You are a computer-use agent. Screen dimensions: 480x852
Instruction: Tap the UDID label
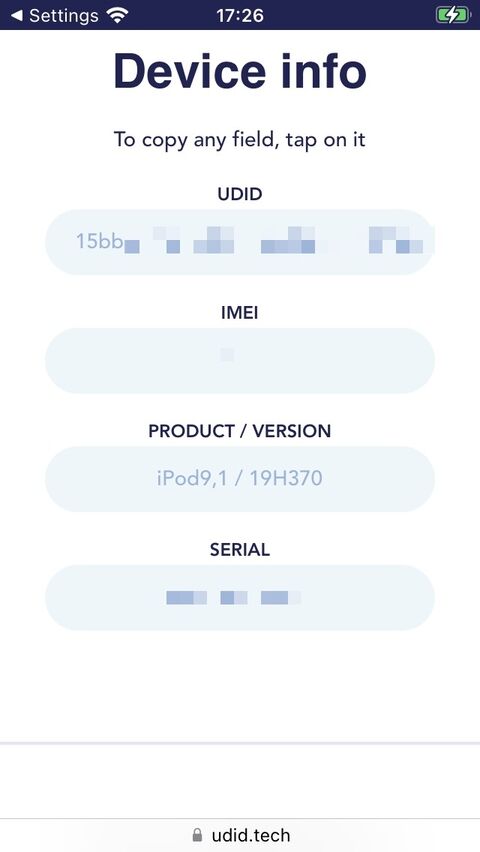[240, 194]
